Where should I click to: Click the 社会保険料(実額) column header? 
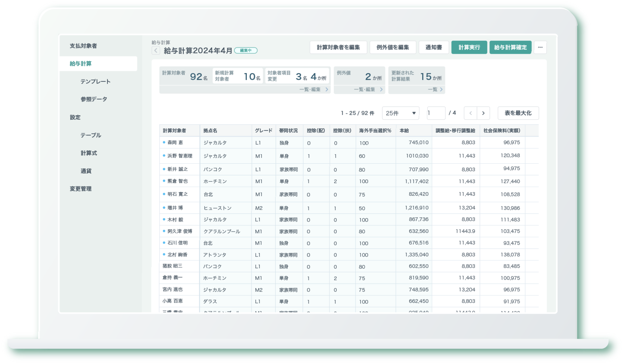coord(502,131)
